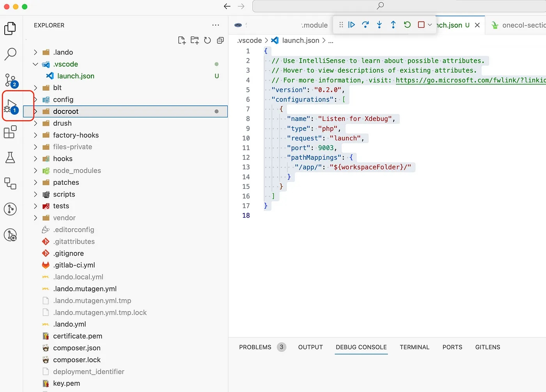
Task: Expand the node_modules folder
Action: (35, 170)
